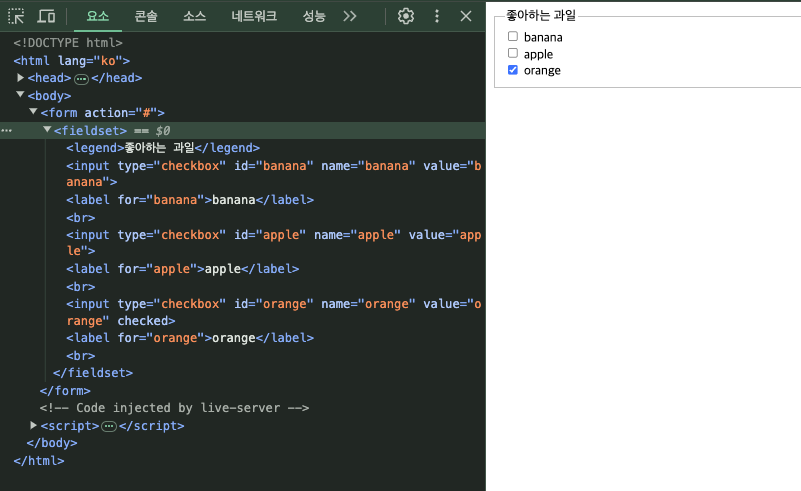Select the apple input element node
This screenshot has width=801, height=491.
coord(273,243)
